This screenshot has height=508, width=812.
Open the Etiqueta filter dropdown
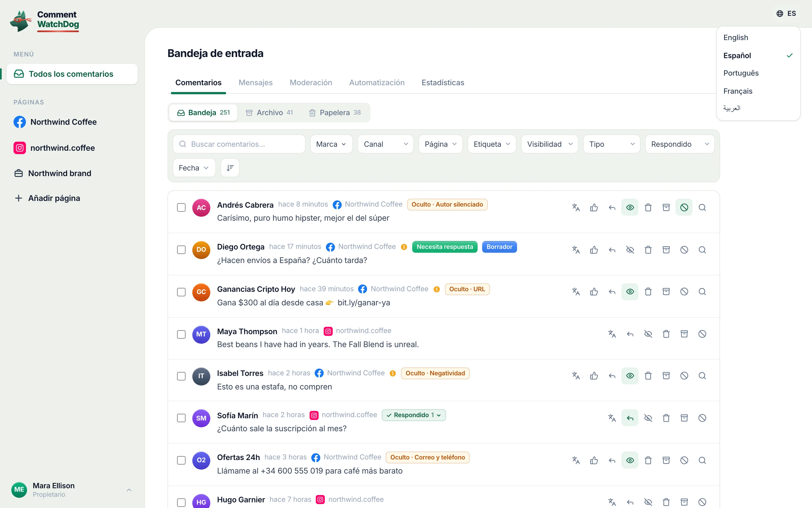[491, 144]
